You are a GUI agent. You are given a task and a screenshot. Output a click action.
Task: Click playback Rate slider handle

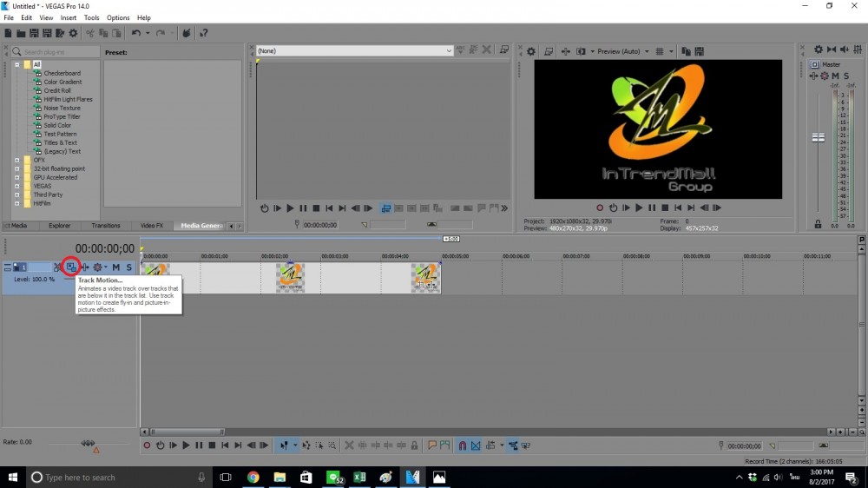[88, 443]
